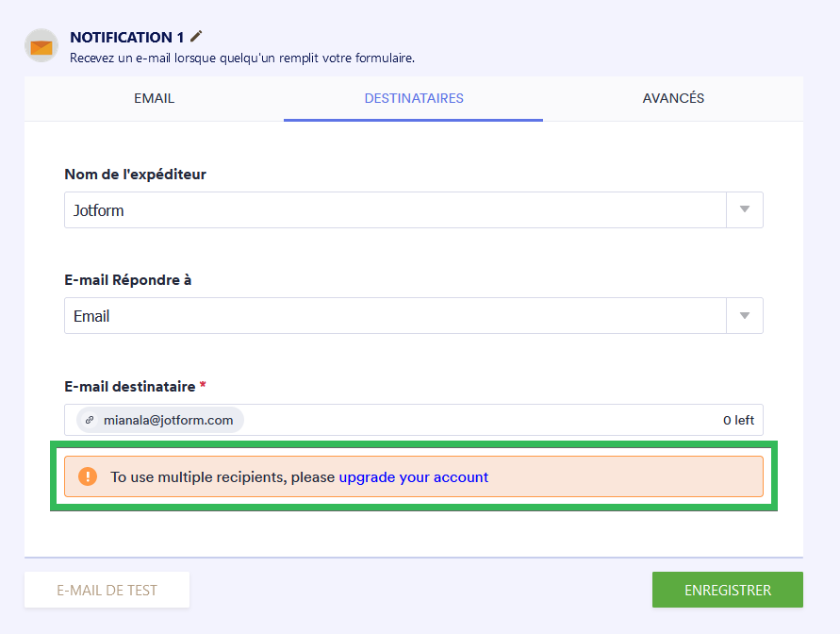The width and height of the screenshot is (840, 634).
Task: Save with the ENREGISTRER button
Action: [x=727, y=591]
